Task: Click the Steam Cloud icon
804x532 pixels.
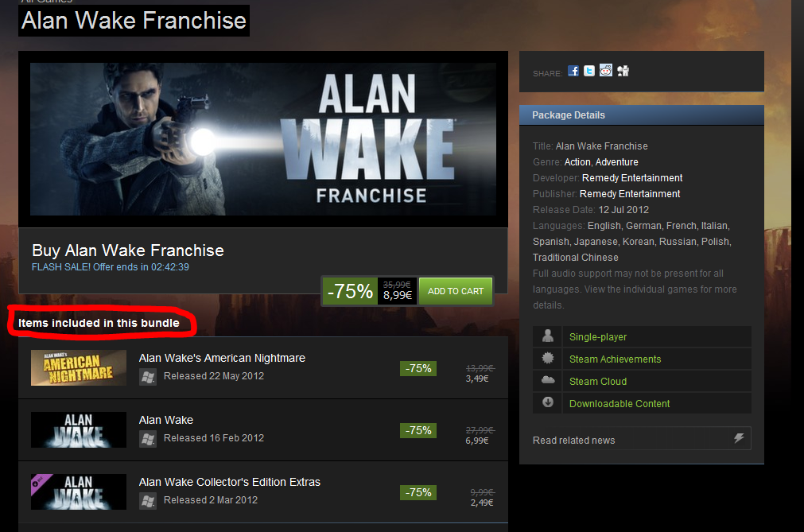Action: pos(548,380)
